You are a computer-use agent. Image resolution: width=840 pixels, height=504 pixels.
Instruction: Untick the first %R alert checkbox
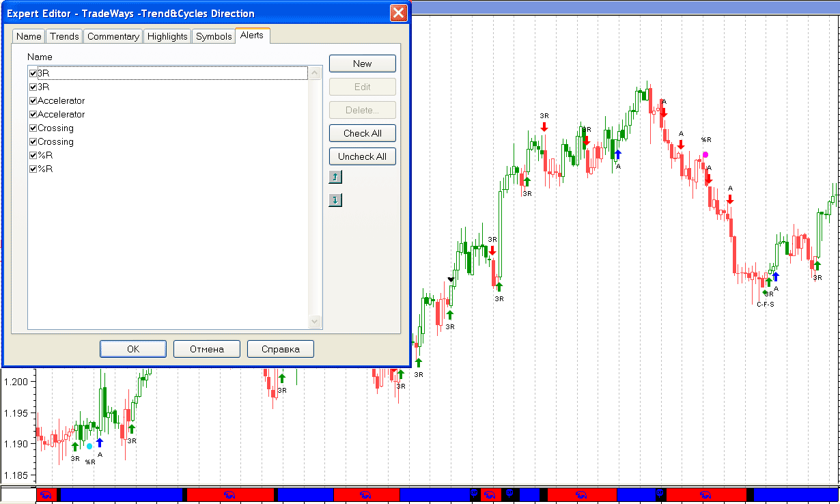click(x=33, y=155)
